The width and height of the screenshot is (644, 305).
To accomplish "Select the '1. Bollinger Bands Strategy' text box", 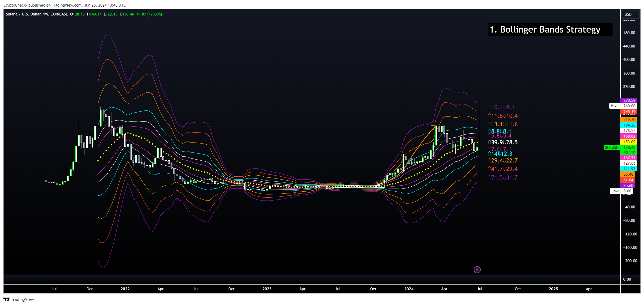I will (550, 29).
